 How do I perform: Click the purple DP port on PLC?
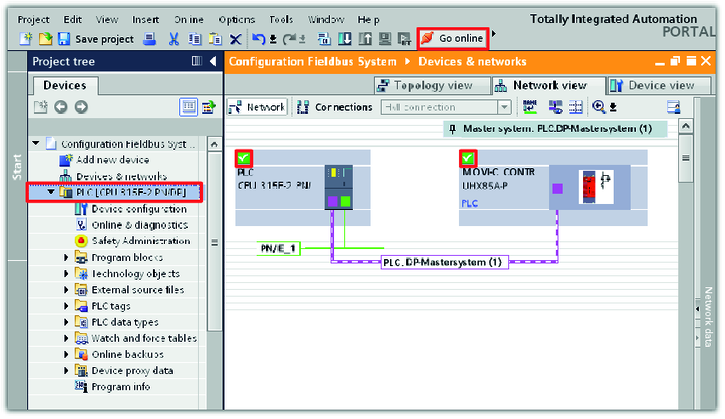[x=333, y=201]
